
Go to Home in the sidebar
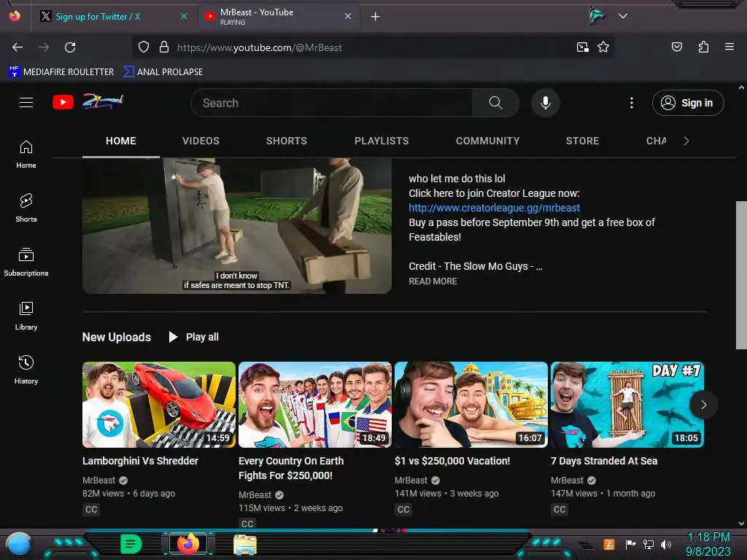(26, 155)
